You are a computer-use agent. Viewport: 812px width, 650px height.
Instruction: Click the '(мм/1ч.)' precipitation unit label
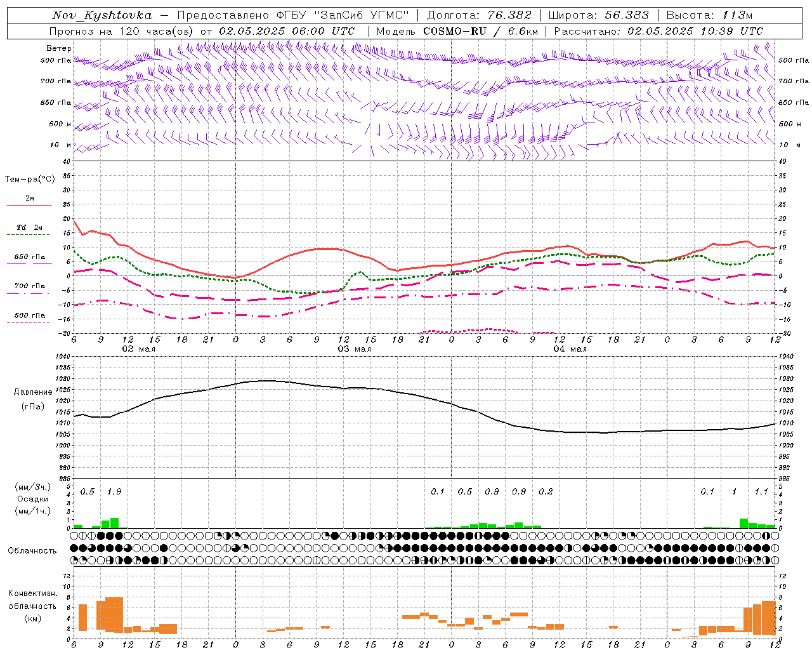[x=32, y=511]
